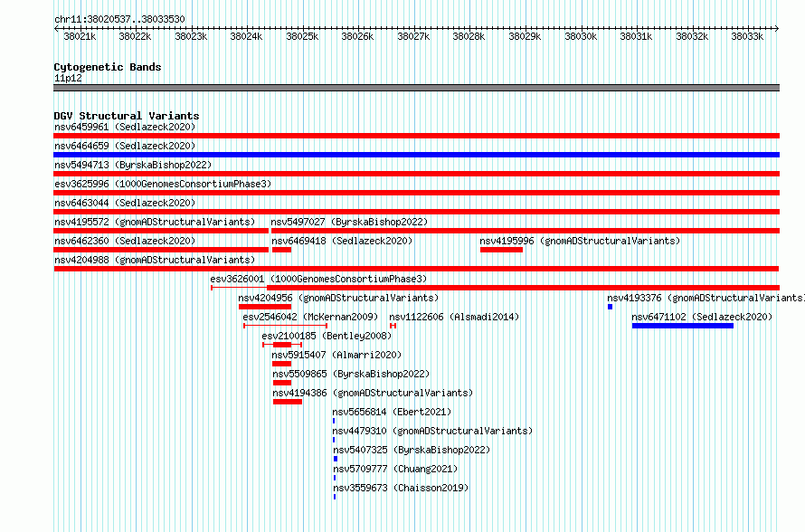Click the 38027k ruler tick label
Image resolution: width=805 pixels, height=532 pixels.
[x=413, y=36]
